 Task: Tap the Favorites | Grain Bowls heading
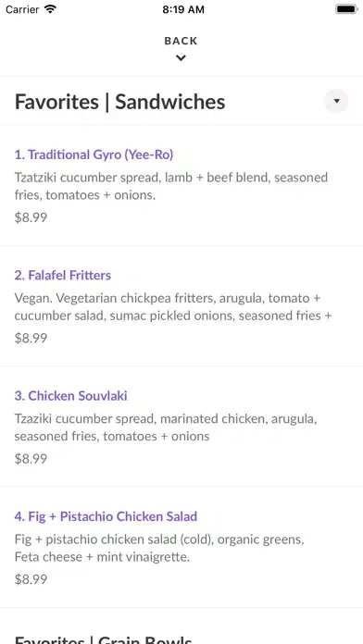pos(104,639)
